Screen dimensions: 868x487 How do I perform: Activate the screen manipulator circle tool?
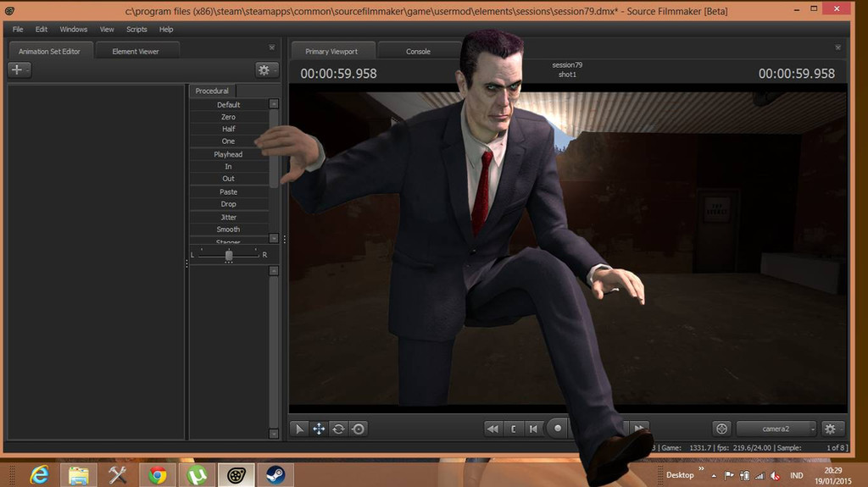point(359,429)
